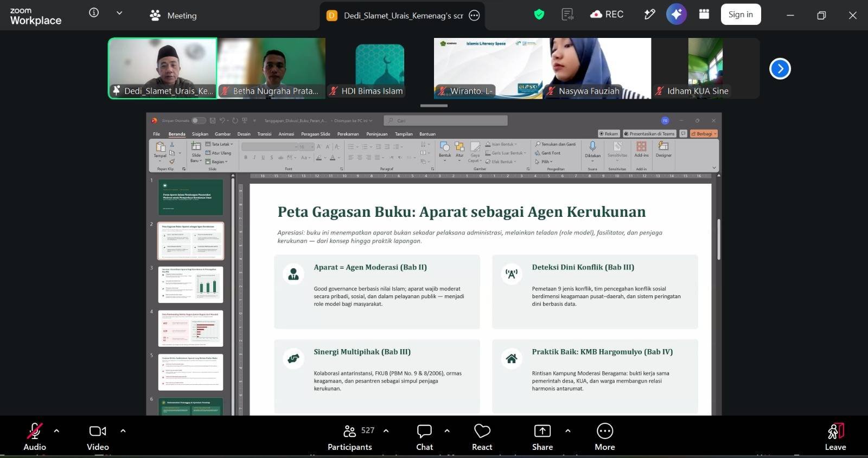This screenshot has height=458, width=868.
Task: Expand video options arrow beside Video
Action: coord(123,431)
